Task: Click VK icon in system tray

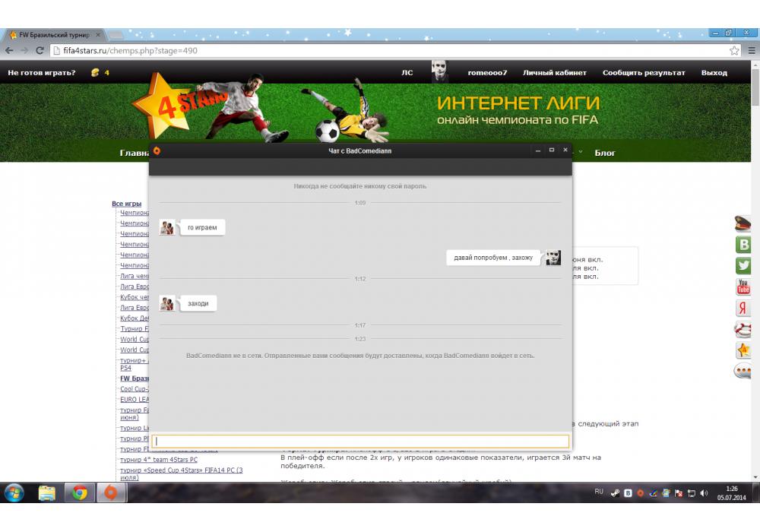Action: [628, 493]
